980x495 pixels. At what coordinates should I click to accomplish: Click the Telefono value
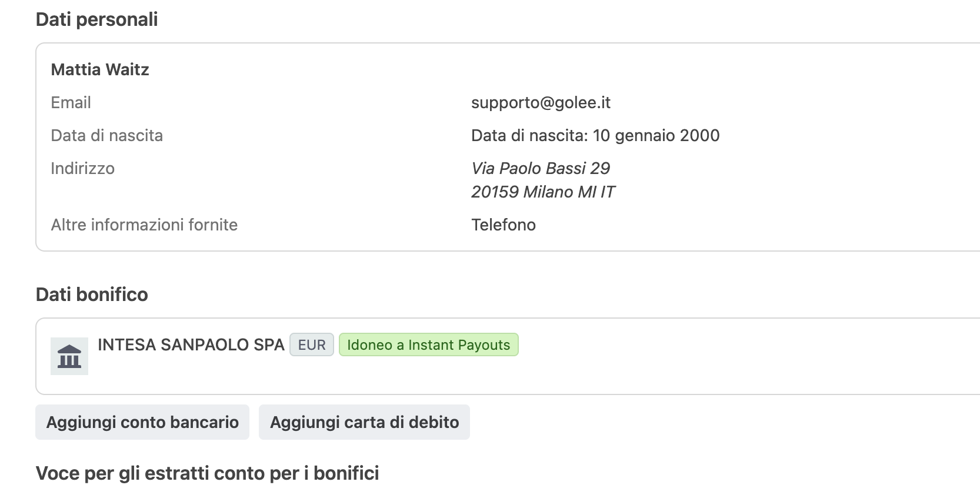click(x=503, y=225)
